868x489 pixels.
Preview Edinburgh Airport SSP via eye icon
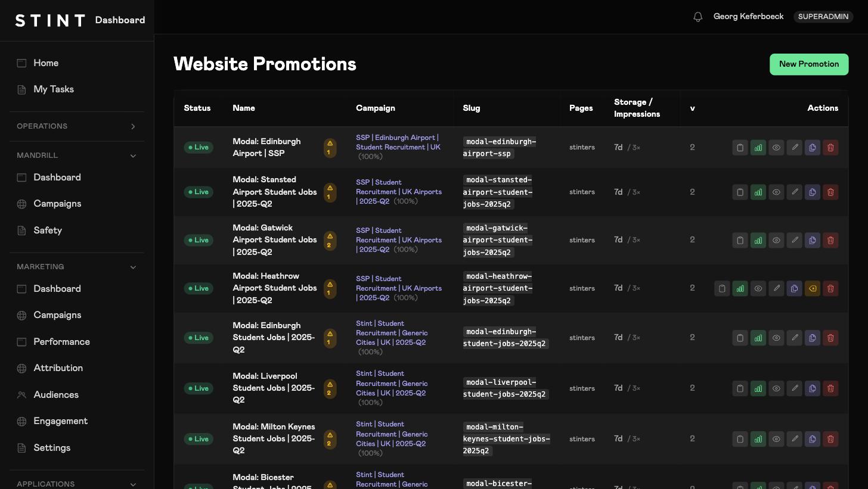[776, 148]
